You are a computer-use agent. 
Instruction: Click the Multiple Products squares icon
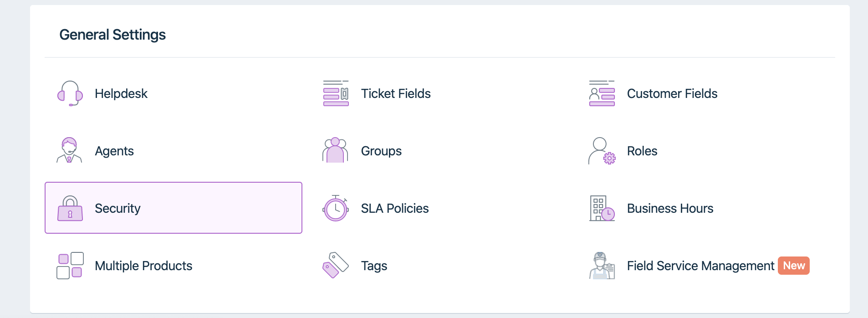(70, 266)
